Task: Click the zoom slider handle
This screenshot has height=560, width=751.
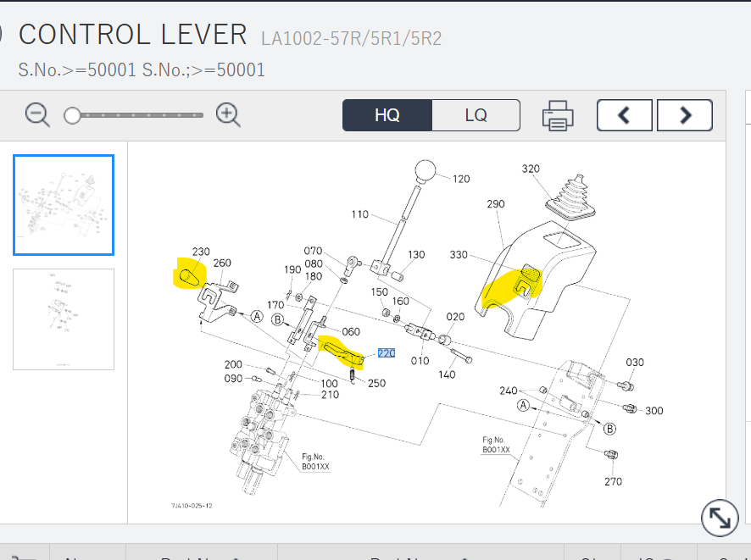Action: (x=73, y=115)
